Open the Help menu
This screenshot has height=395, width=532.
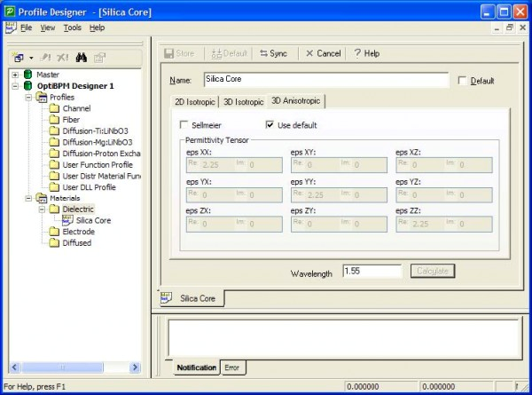tap(97, 28)
